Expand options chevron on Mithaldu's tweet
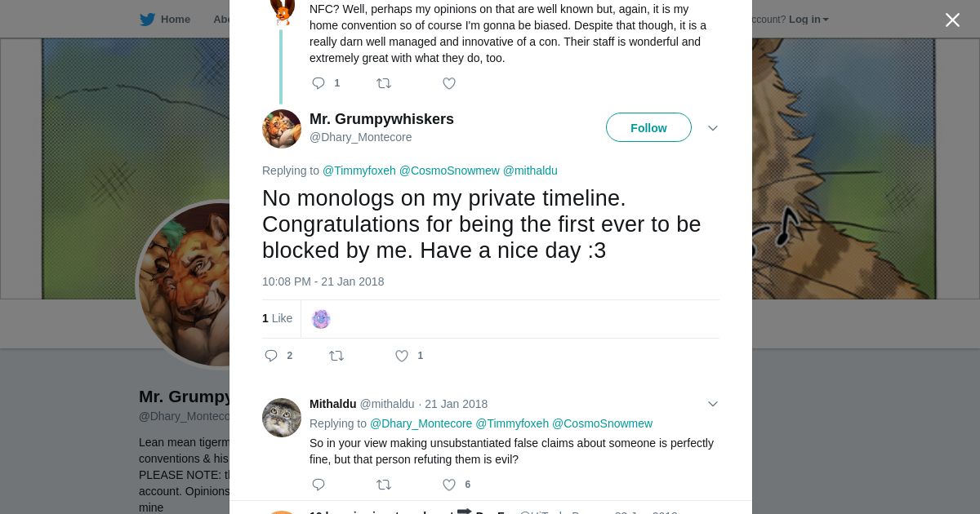 [712, 404]
